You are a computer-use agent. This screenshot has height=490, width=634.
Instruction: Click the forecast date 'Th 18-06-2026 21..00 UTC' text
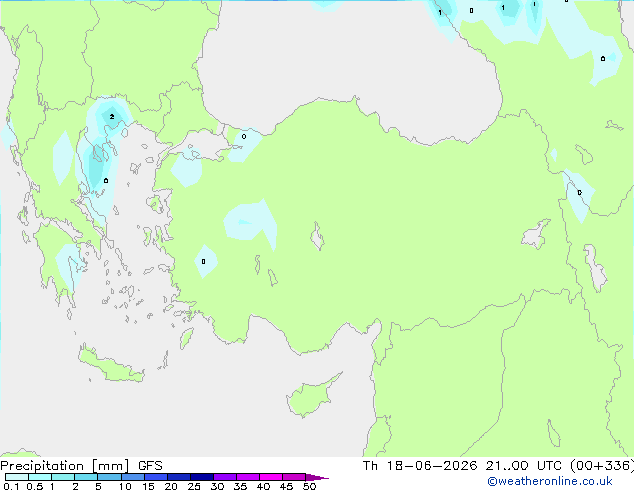pos(462,466)
